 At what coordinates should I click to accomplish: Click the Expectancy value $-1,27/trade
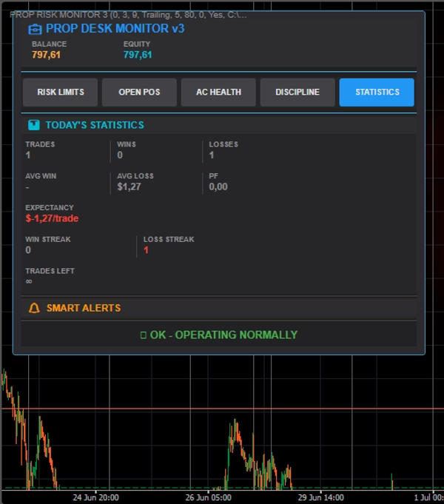(52, 218)
